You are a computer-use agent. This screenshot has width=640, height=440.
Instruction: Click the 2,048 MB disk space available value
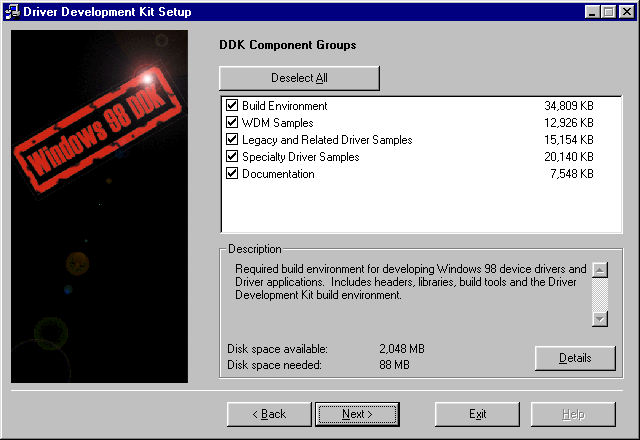pyautogui.click(x=402, y=349)
